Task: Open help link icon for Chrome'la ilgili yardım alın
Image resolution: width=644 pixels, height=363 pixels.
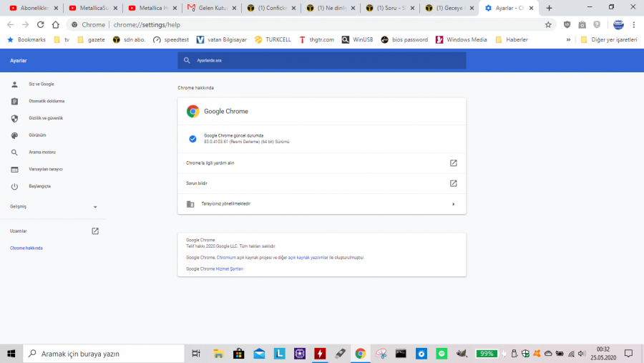Action: click(x=453, y=163)
